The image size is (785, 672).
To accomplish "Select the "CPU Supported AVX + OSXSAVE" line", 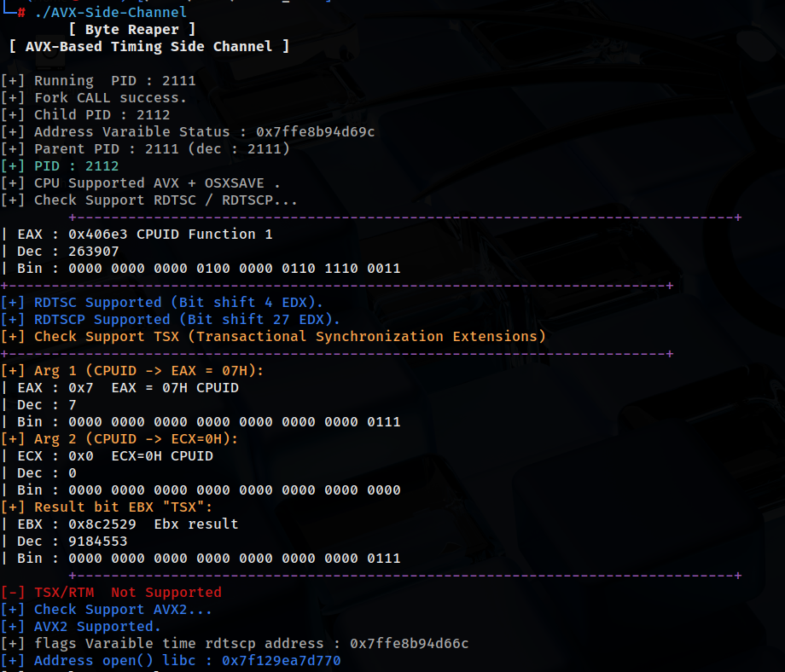I will coord(137,182).
